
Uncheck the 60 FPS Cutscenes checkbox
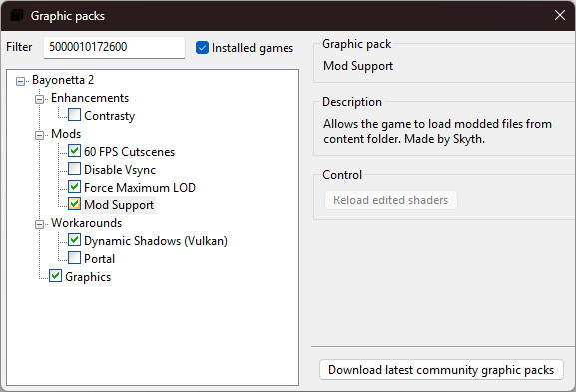(x=74, y=151)
